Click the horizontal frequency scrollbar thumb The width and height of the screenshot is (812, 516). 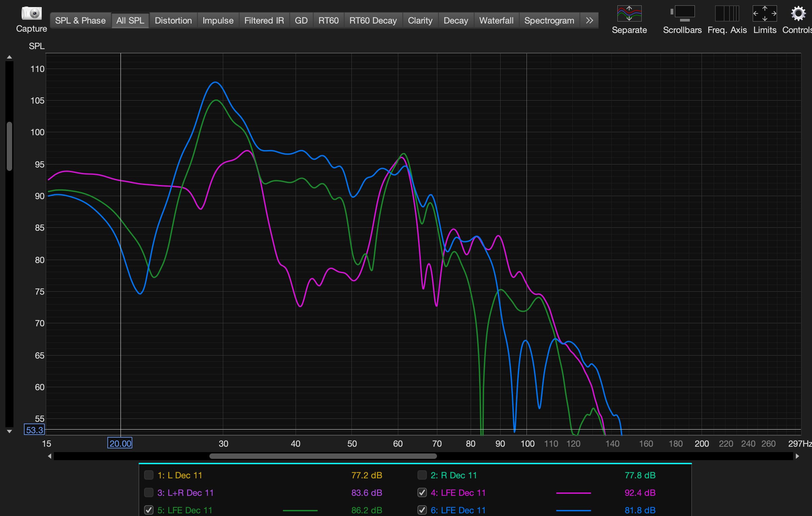(323, 456)
